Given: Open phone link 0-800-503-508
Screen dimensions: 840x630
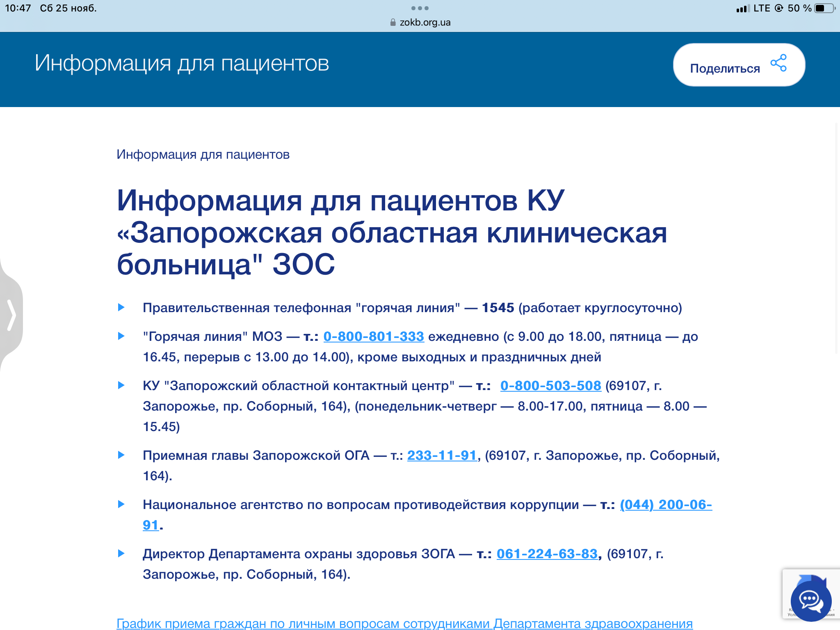Looking at the screenshot, I should point(550,386).
